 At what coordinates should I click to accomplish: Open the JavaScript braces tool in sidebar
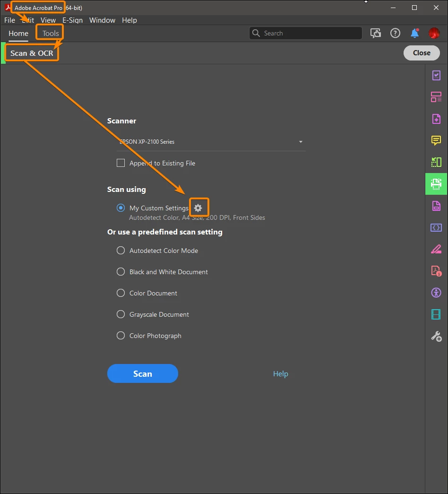(436, 227)
